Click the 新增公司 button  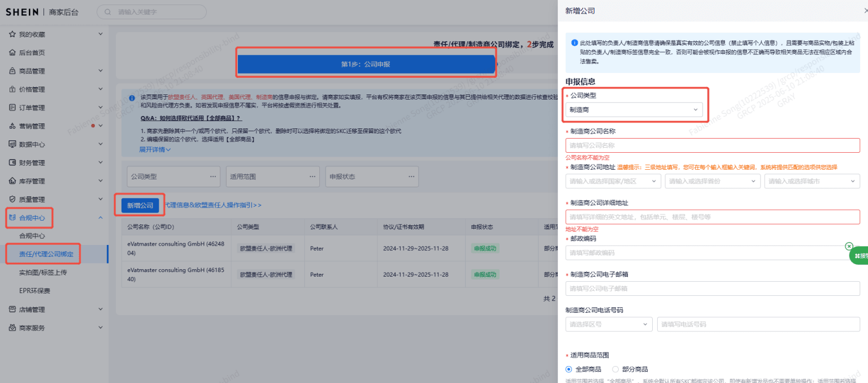139,205
